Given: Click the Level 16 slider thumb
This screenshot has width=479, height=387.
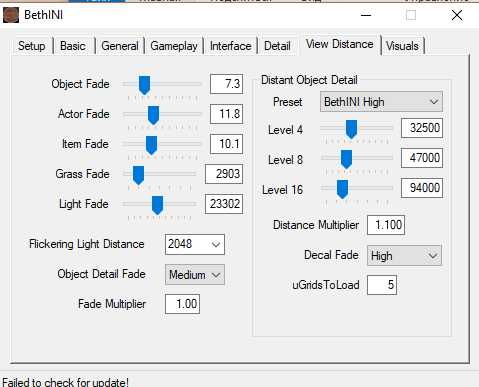Looking at the screenshot, I should (342, 189).
